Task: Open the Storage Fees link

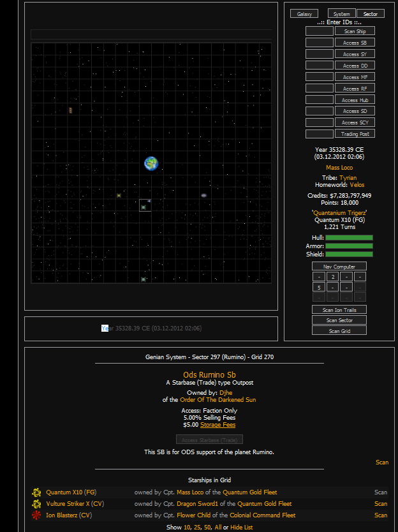Action: coord(217,425)
